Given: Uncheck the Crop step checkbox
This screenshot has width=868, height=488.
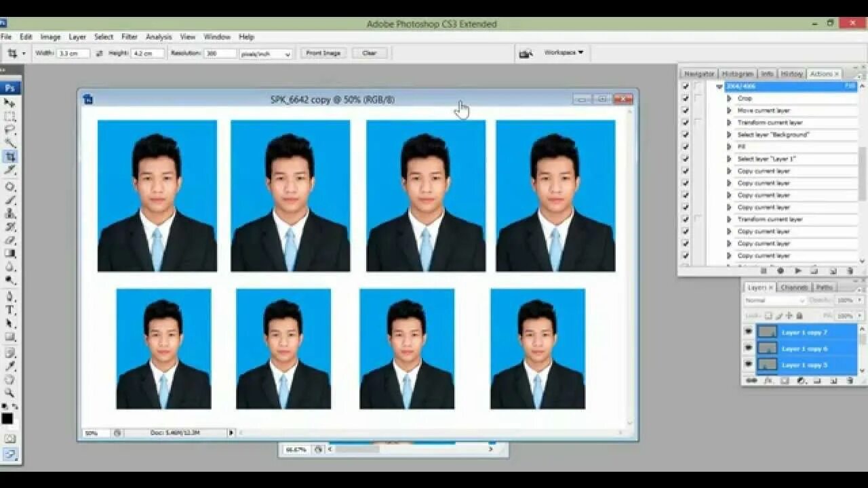Looking at the screenshot, I should pos(686,98).
